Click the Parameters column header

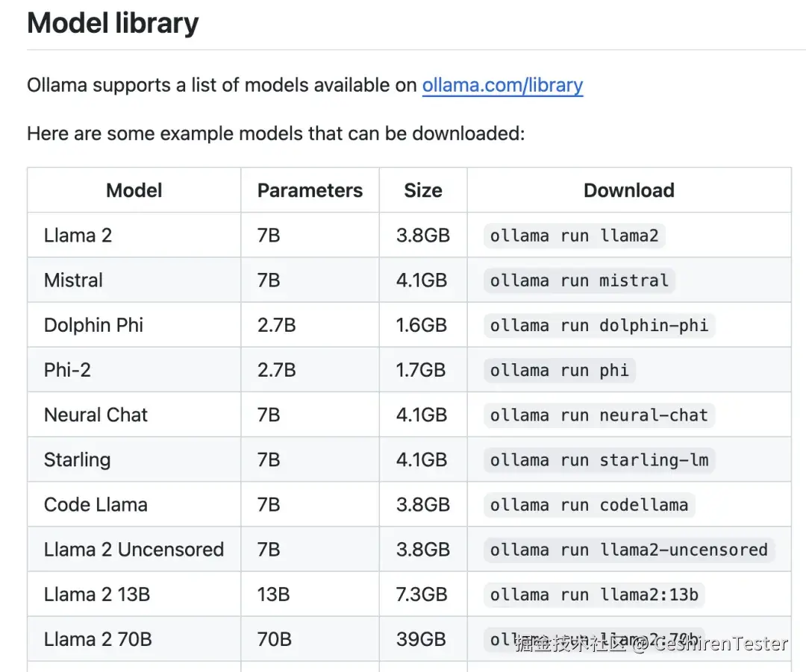[310, 190]
